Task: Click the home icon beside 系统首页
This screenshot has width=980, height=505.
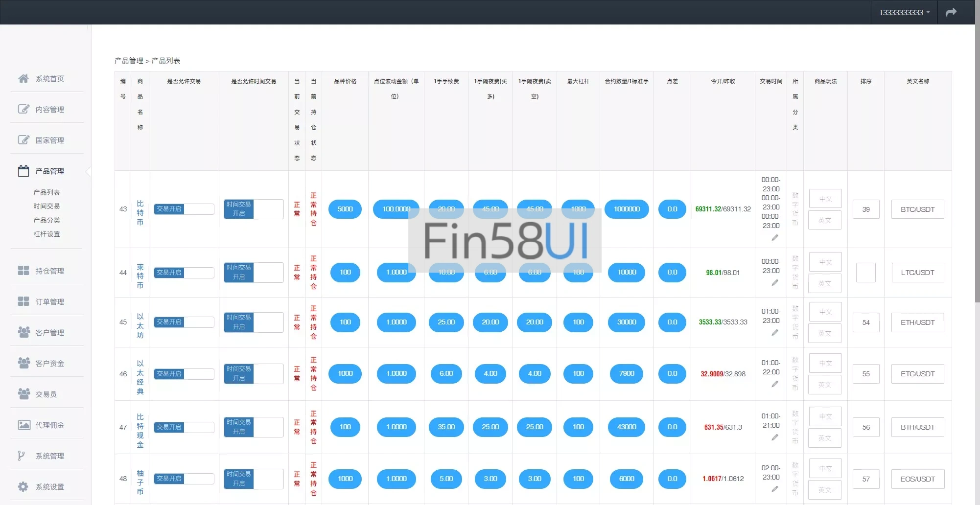Action: (x=23, y=78)
